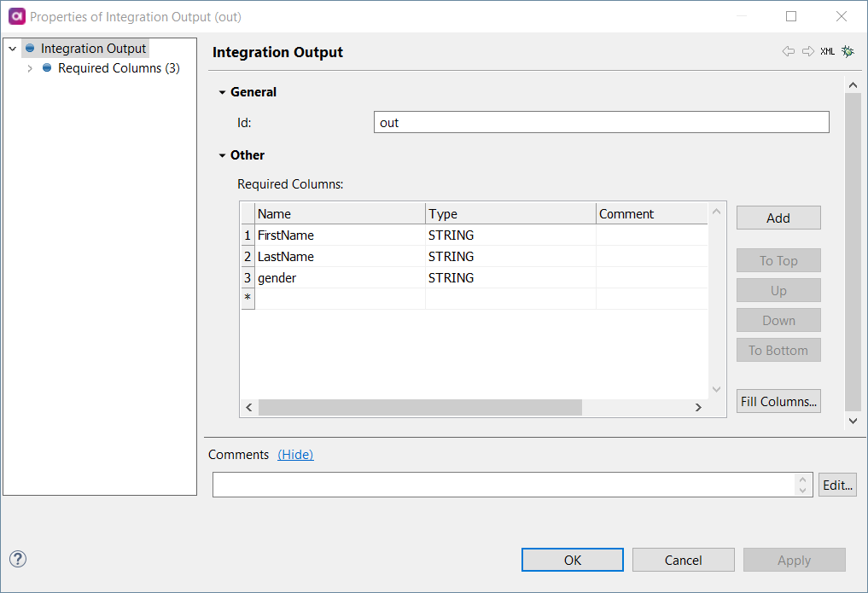This screenshot has height=593, width=868.
Task: Open help via the question mark icon
Action: 17,559
